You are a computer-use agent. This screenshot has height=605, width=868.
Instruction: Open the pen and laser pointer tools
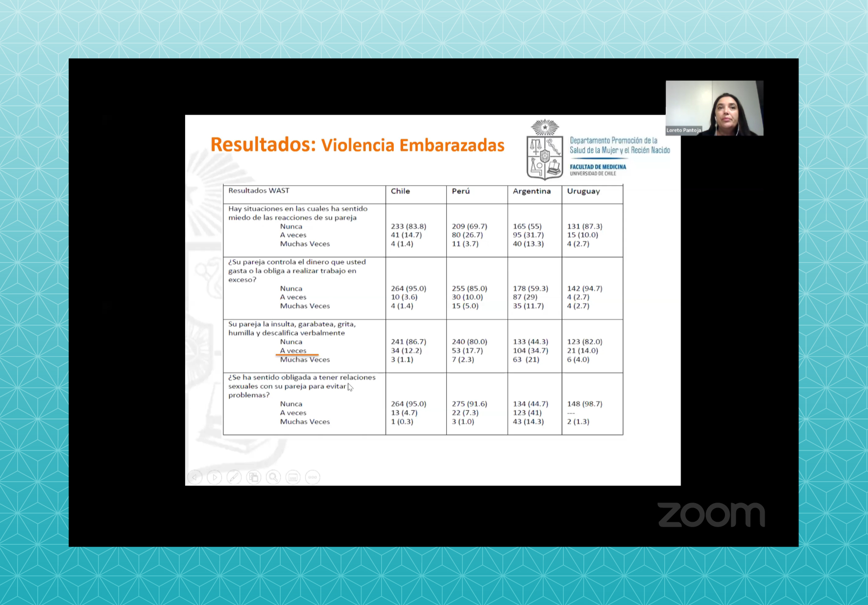tap(234, 477)
